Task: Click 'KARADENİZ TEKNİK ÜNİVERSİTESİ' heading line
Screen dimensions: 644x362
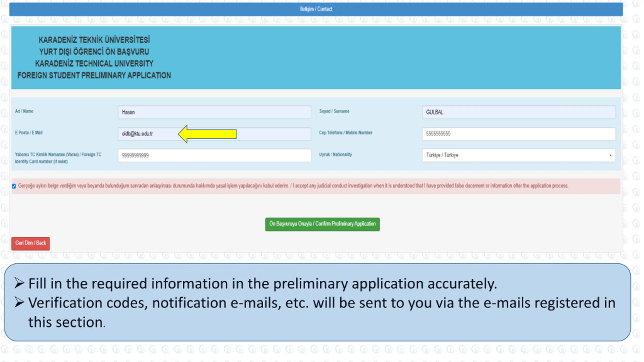Action: click(x=94, y=40)
